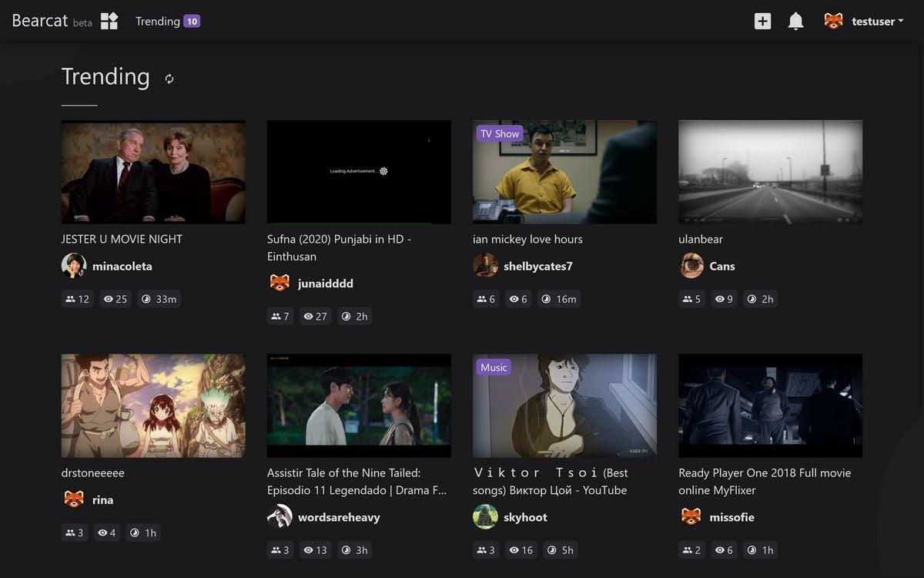Image resolution: width=924 pixels, height=578 pixels.
Task: Click the 9 views count under Cans
Action: coord(724,299)
